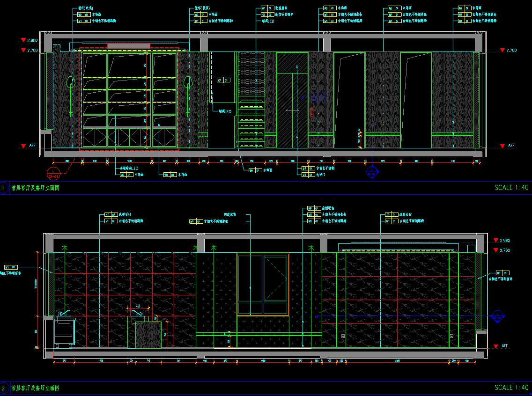Click the staircase in the upper elevation

[251, 122]
